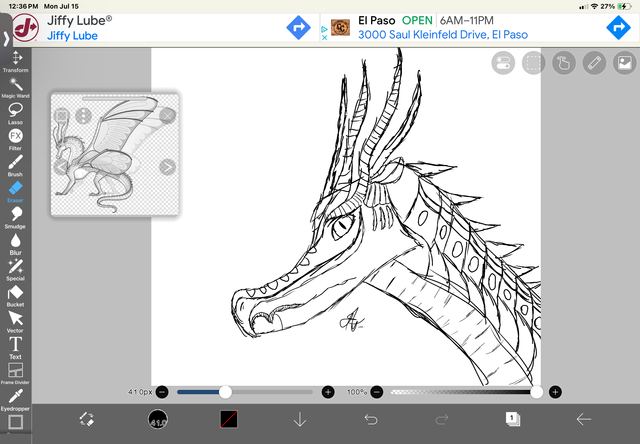
Task: Tap the finger gesture icon above canvas
Action: pos(564,63)
